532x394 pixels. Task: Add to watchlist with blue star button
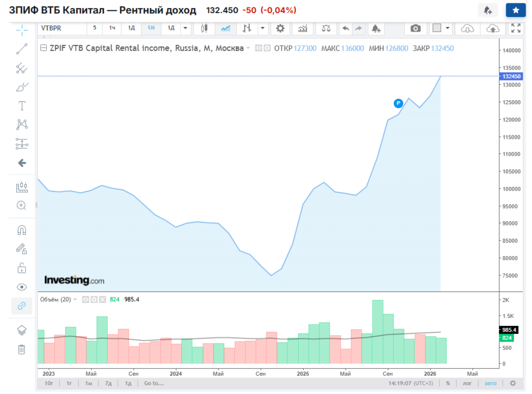(x=516, y=10)
